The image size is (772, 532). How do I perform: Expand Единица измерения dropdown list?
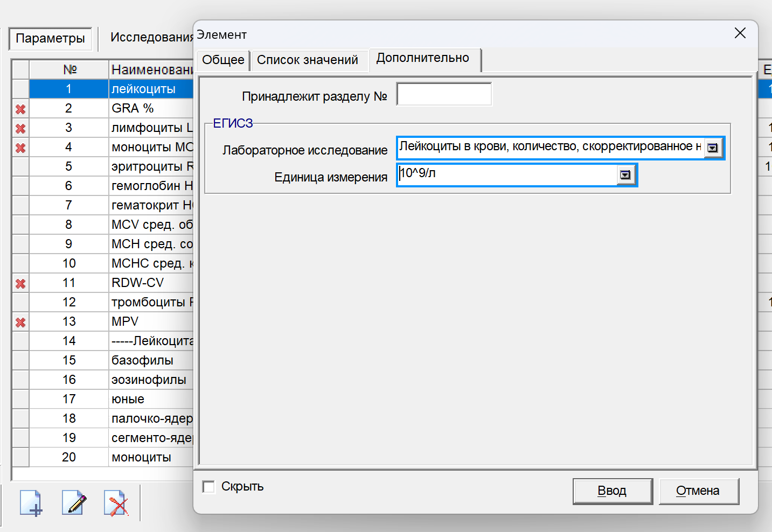(x=625, y=175)
